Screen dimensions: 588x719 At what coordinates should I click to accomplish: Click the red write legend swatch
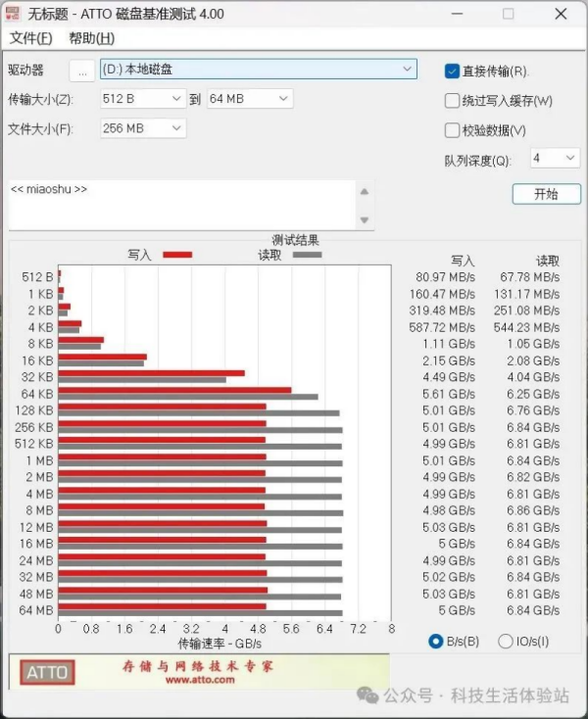(x=176, y=255)
